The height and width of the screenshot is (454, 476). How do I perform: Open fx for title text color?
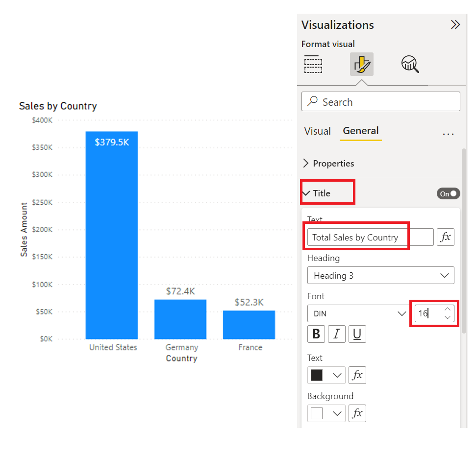tap(357, 375)
